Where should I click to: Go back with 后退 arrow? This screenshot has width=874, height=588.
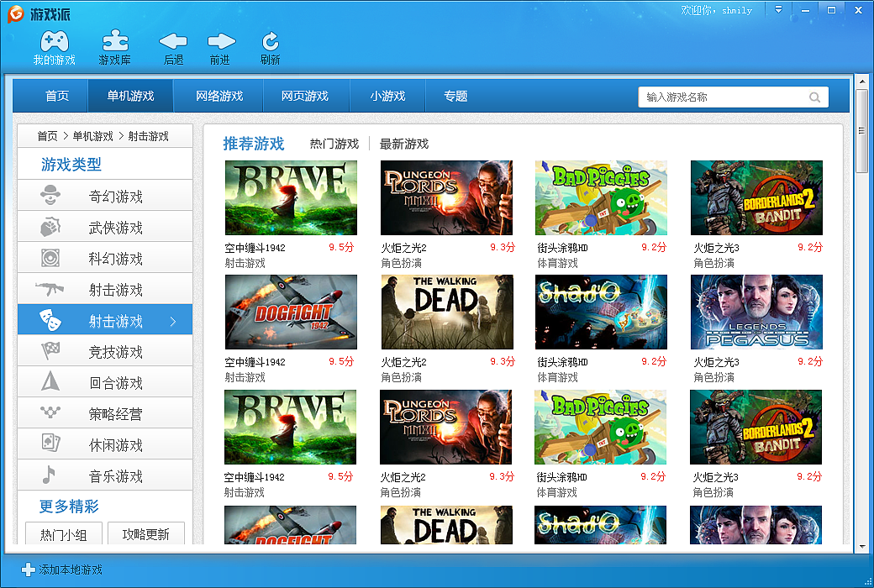point(173,40)
